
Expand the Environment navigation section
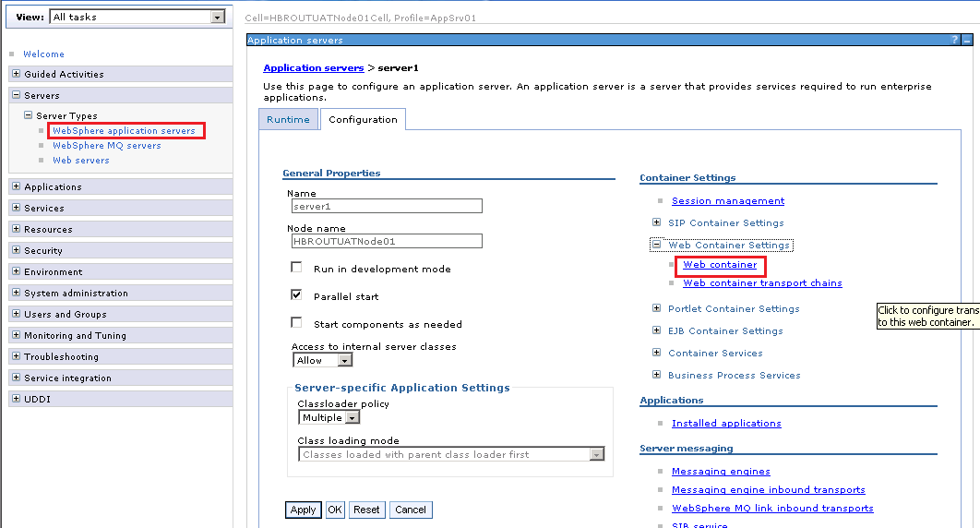click(17, 271)
